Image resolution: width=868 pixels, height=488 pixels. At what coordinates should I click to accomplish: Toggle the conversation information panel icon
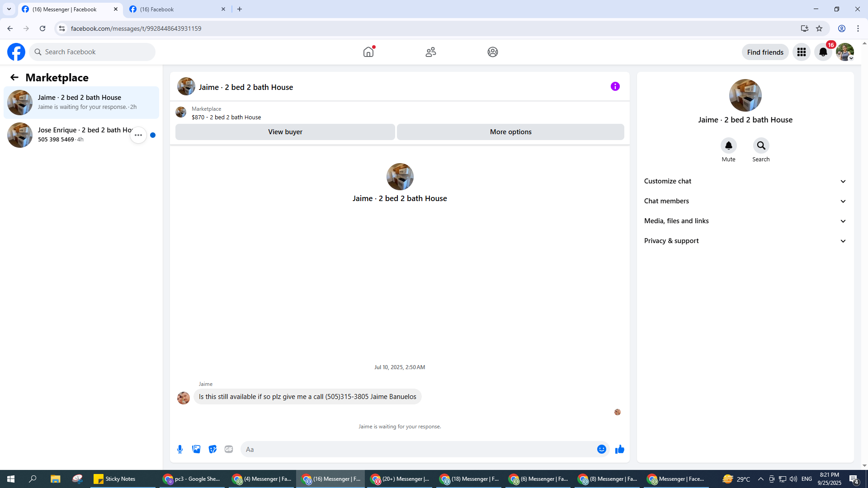pyautogui.click(x=615, y=86)
